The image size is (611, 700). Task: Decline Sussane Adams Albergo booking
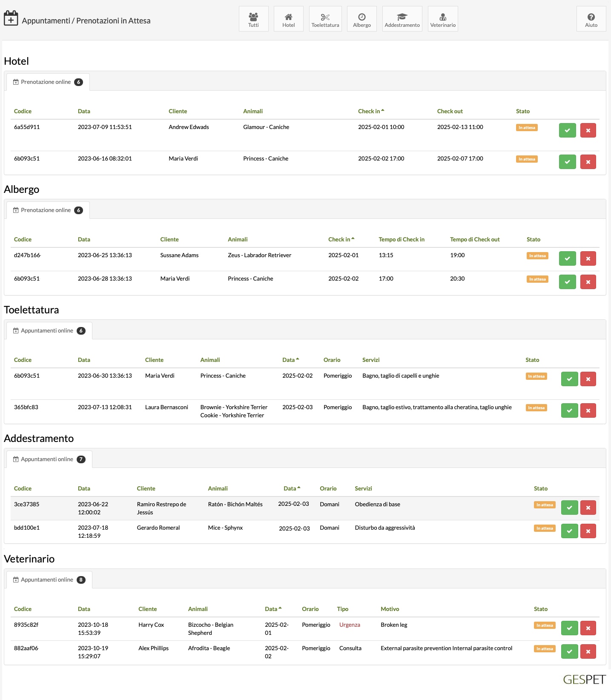[x=588, y=258]
